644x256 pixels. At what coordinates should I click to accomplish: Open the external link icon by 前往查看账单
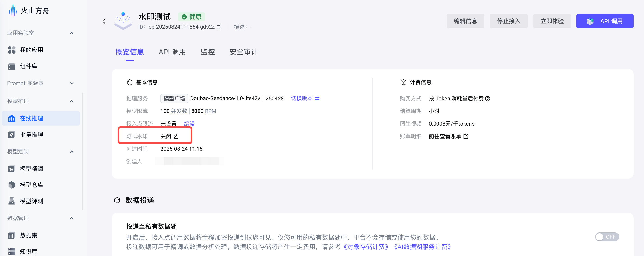click(x=466, y=136)
